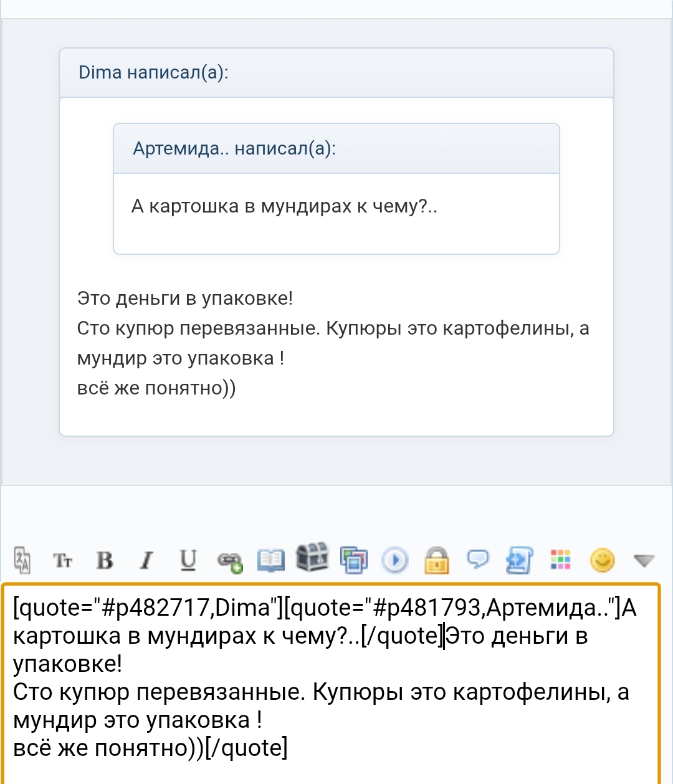Insert image using pictures icon
This screenshot has height=784, width=673.
pyautogui.click(x=353, y=560)
